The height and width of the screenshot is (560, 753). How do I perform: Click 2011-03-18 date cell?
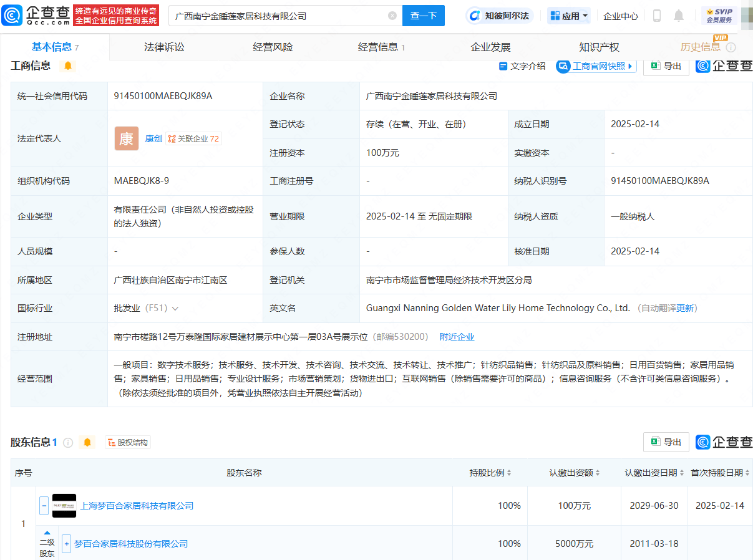[654, 544]
